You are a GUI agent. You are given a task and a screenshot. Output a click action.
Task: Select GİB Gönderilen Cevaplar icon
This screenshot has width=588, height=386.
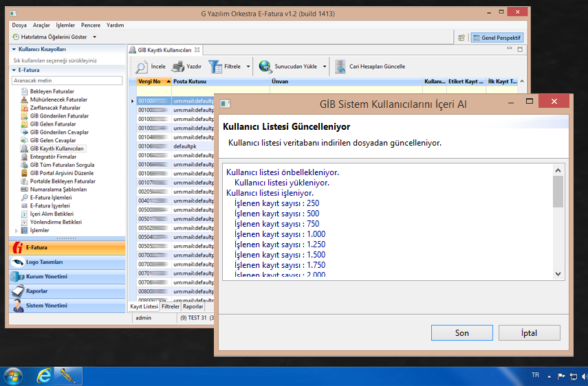tap(24, 132)
